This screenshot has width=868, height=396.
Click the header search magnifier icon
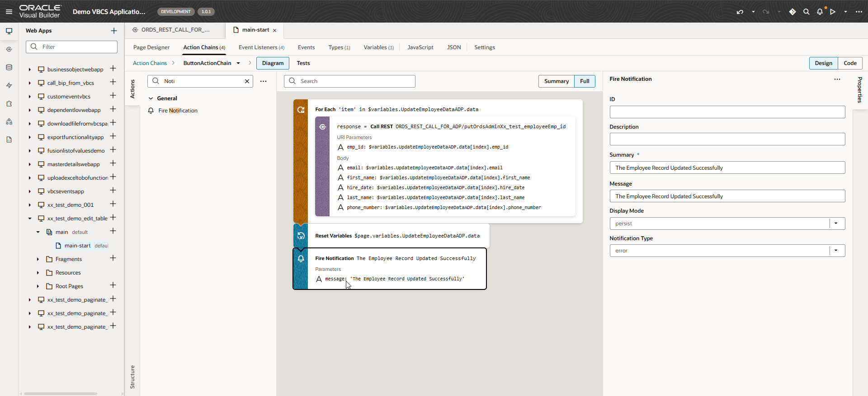pyautogui.click(x=806, y=12)
